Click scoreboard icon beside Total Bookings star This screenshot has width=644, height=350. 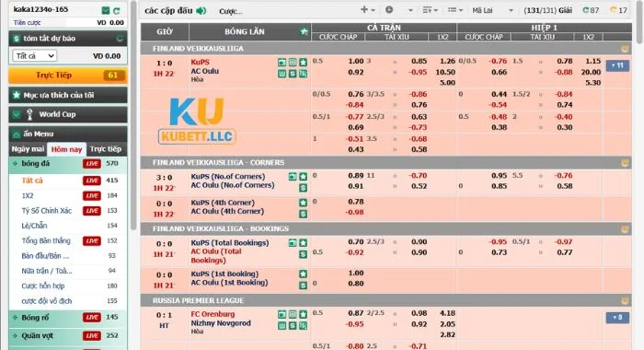tap(293, 243)
